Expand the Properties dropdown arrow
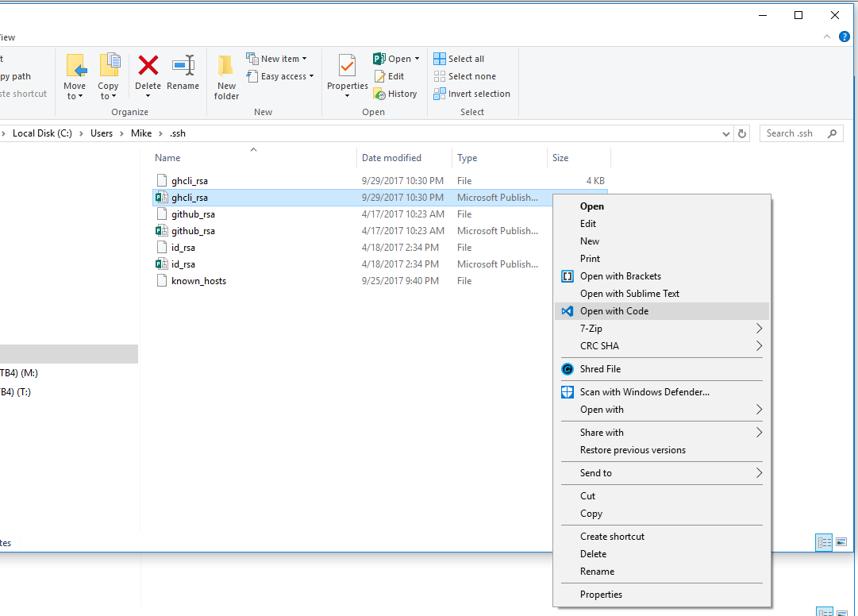 [x=347, y=96]
